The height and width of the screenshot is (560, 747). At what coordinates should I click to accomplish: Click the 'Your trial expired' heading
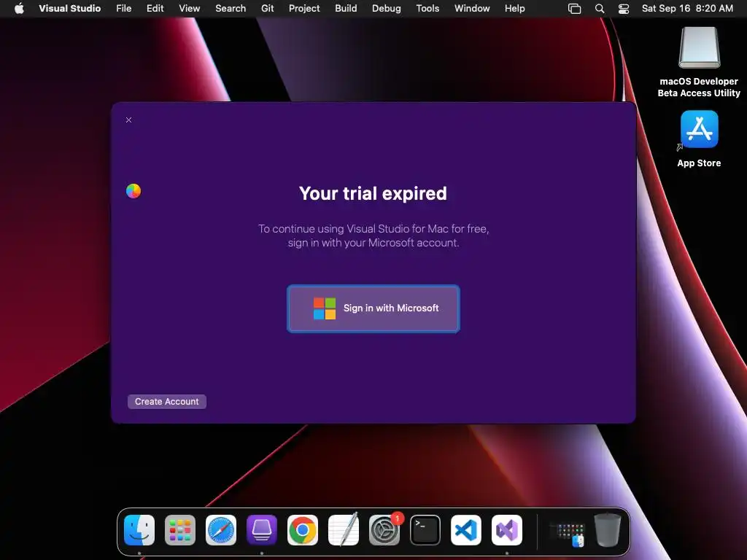pyautogui.click(x=373, y=194)
